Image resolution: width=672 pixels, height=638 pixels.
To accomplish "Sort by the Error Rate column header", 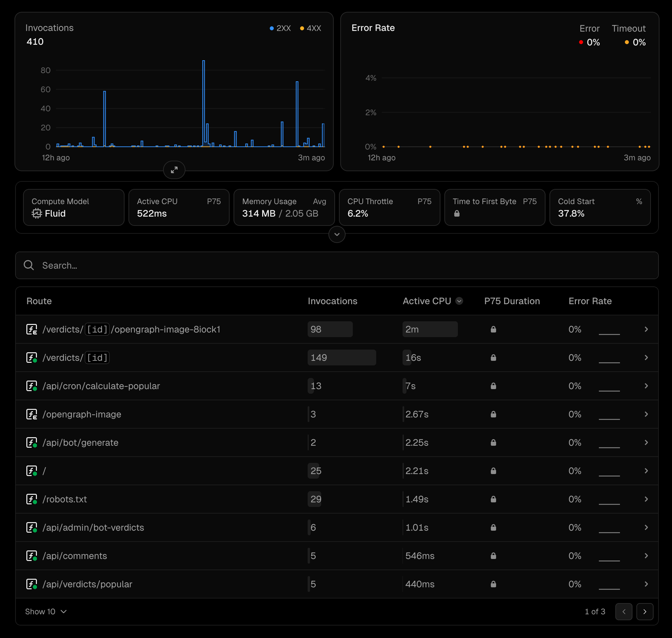I will click(x=590, y=301).
